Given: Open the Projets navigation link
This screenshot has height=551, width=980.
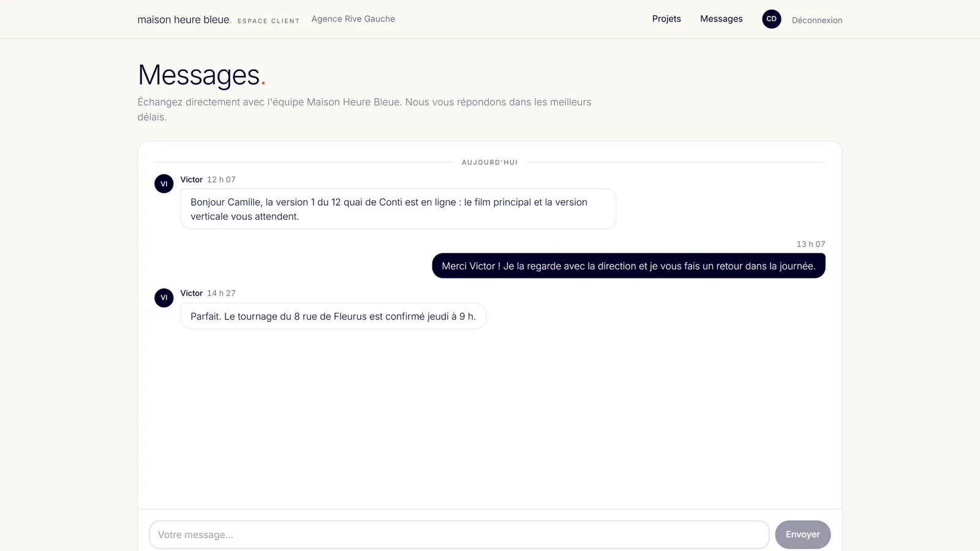Looking at the screenshot, I should pos(666,19).
